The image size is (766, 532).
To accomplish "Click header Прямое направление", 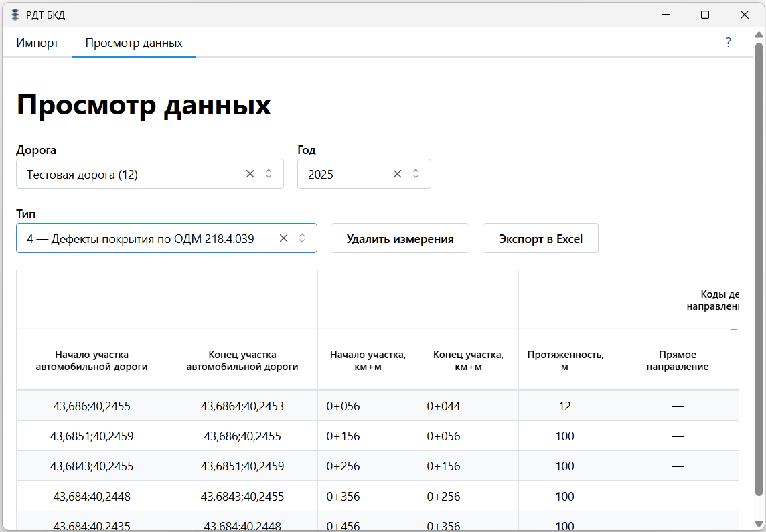I will [678, 361].
